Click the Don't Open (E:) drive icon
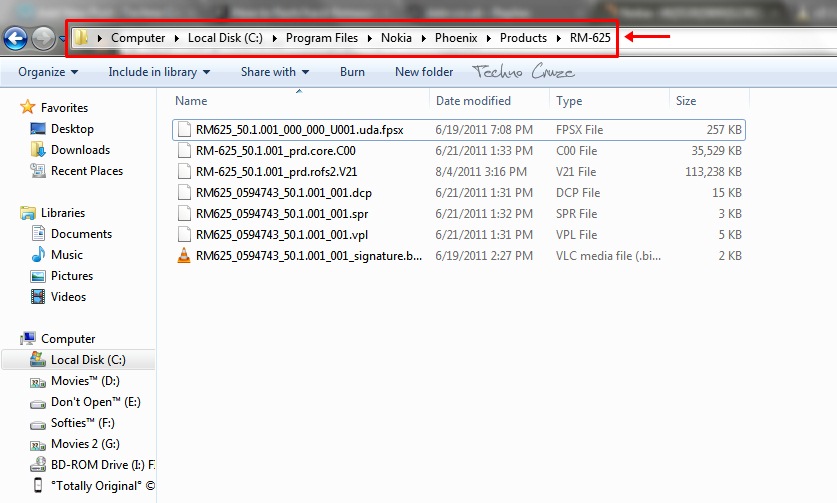Image resolution: width=837 pixels, height=503 pixels. 38,404
